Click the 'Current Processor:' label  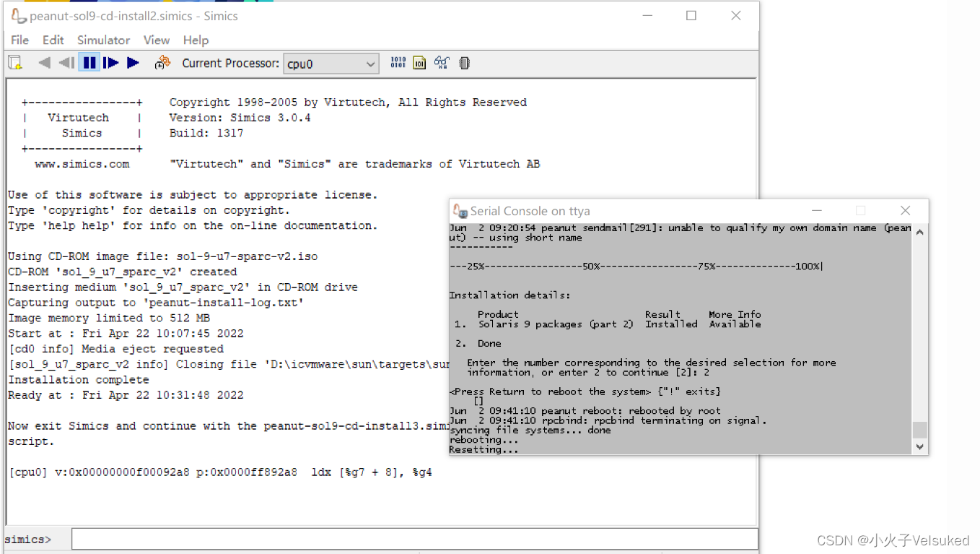[x=230, y=63]
